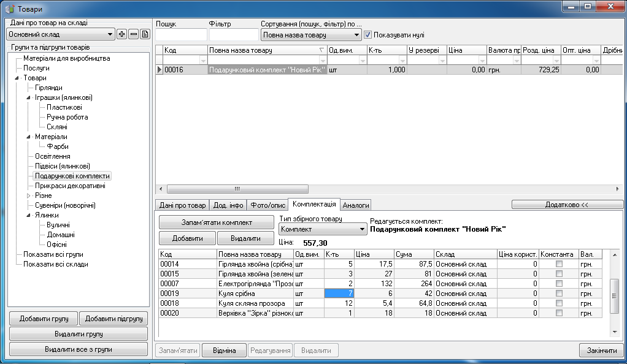Click the warehouse document icon
The width and height of the screenshot is (627, 364).
(x=145, y=34)
